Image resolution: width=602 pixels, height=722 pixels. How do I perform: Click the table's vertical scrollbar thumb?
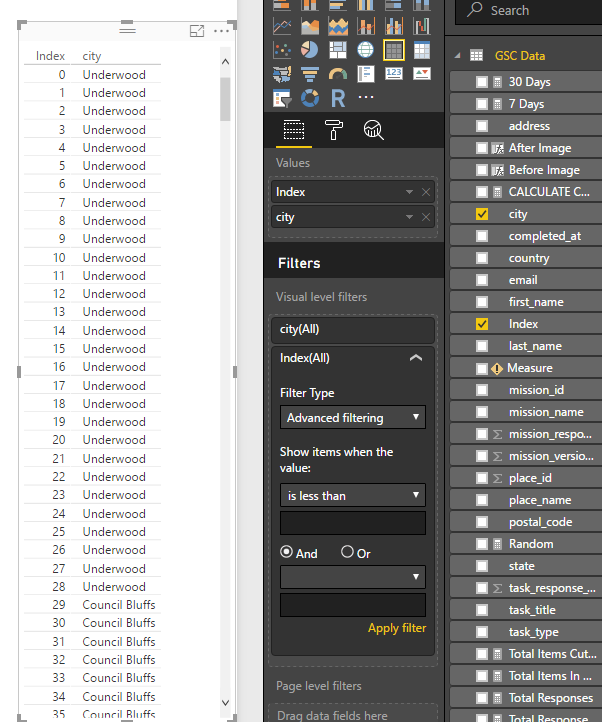point(225,99)
